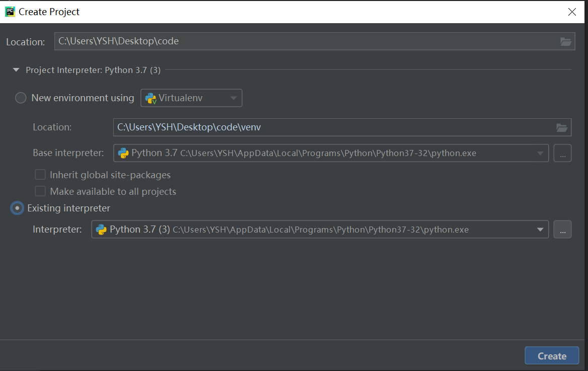Enable Make available to all projects checkbox

click(40, 191)
